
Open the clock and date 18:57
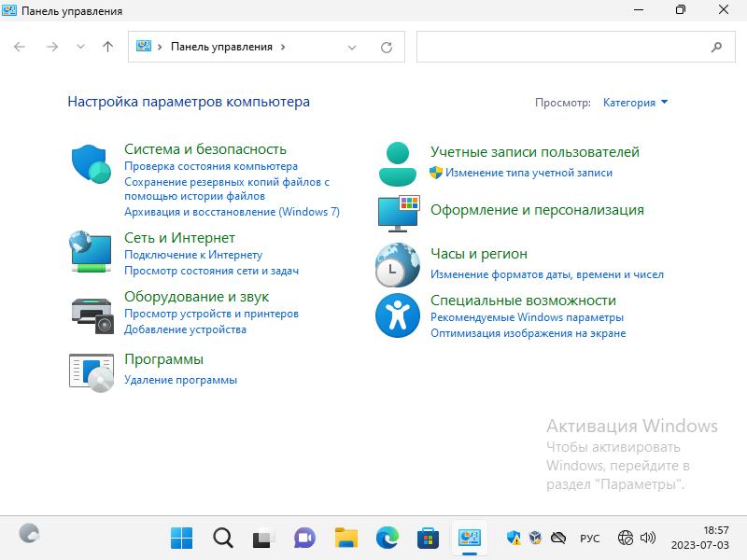coord(699,538)
